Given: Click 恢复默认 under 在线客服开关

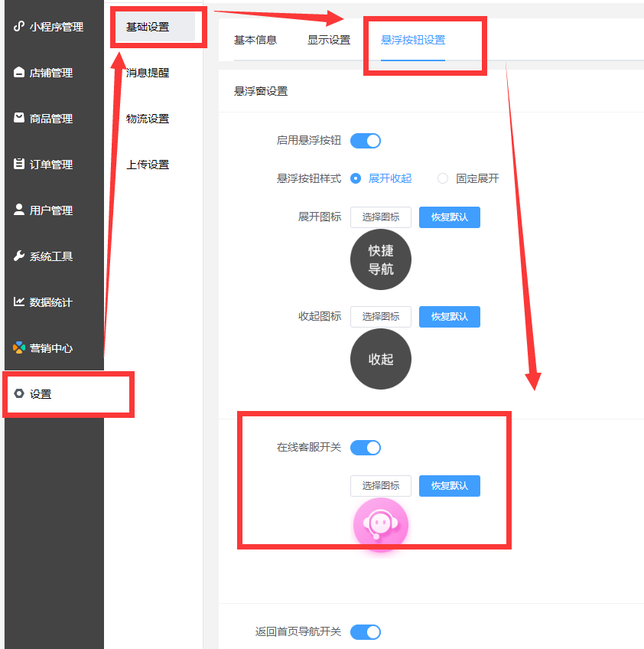Looking at the screenshot, I should coord(450,486).
